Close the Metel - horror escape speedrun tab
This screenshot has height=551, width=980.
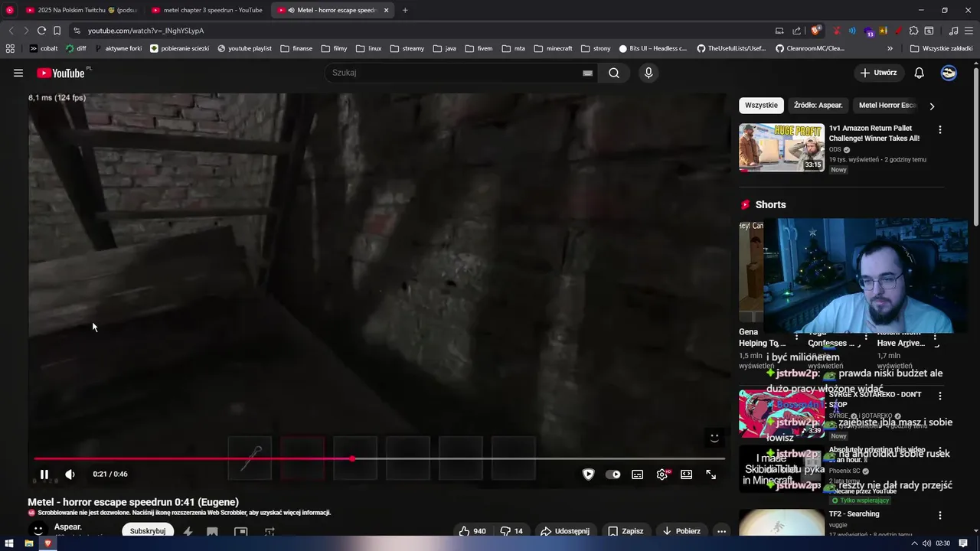(x=387, y=10)
